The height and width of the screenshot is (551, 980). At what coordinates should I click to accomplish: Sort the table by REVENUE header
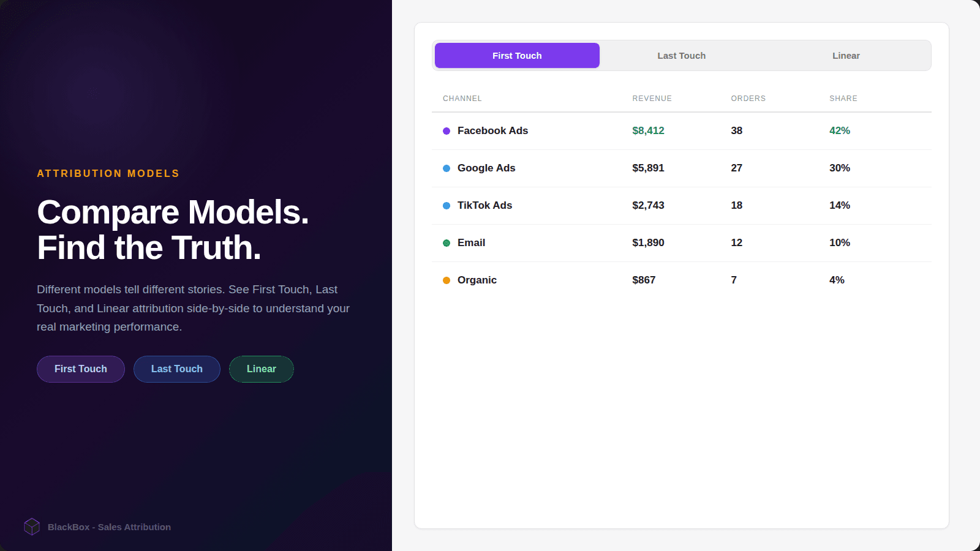(x=652, y=98)
